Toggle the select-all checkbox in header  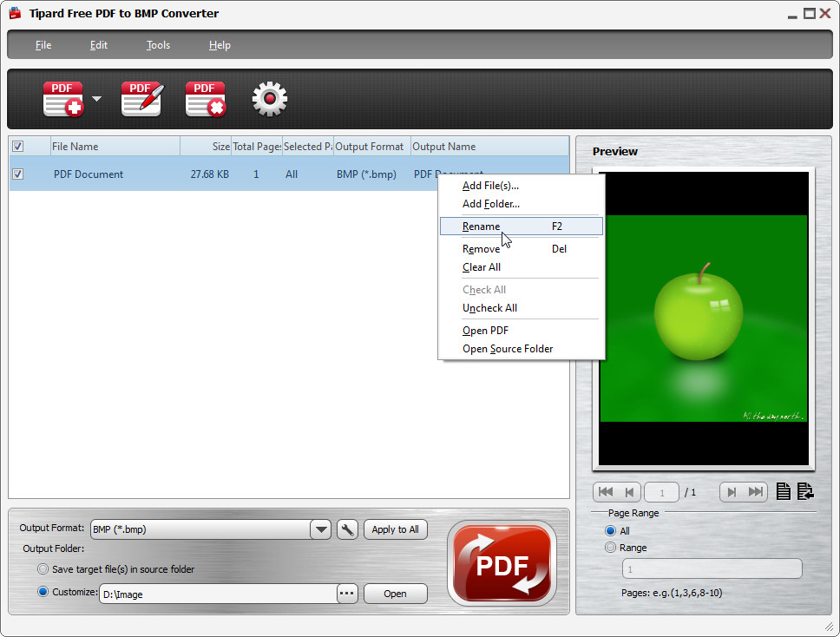17,147
